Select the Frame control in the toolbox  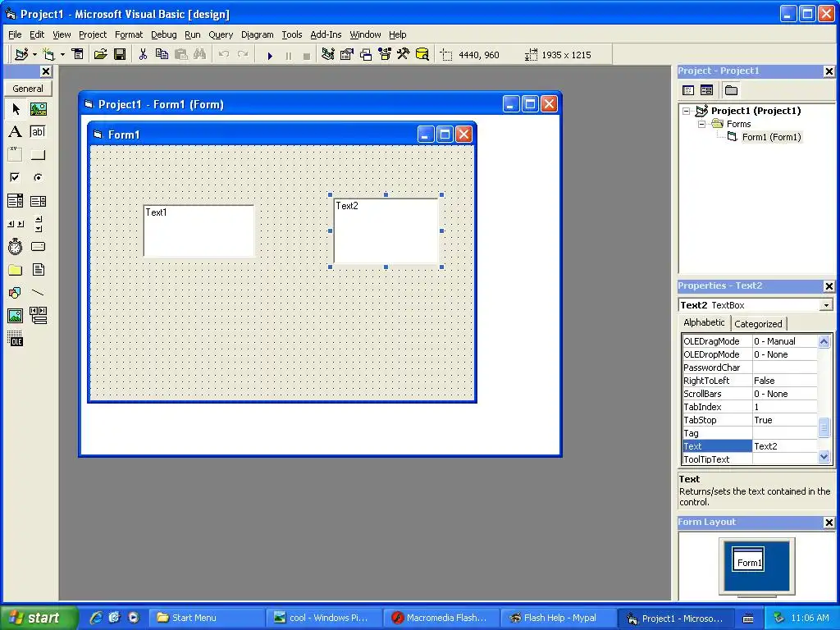[x=16, y=154]
